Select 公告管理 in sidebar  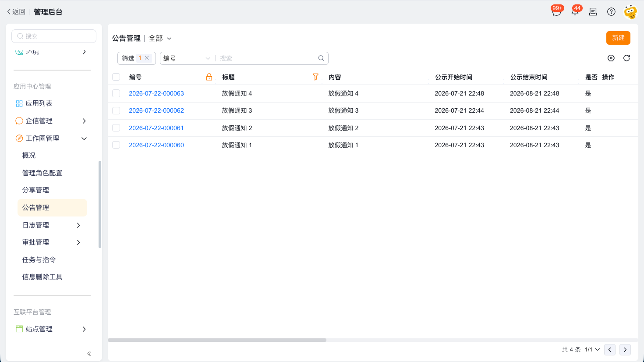pyautogui.click(x=52, y=208)
